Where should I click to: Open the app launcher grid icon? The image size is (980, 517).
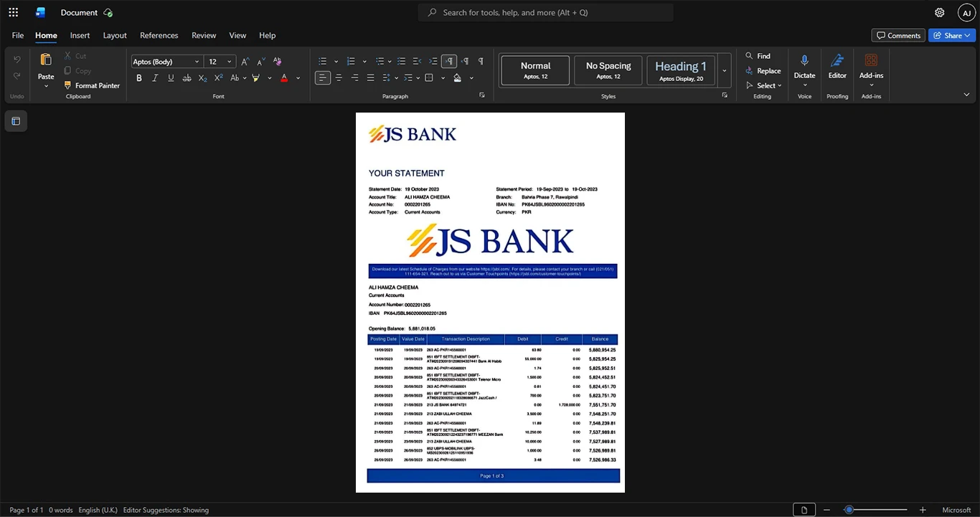pos(13,12)
